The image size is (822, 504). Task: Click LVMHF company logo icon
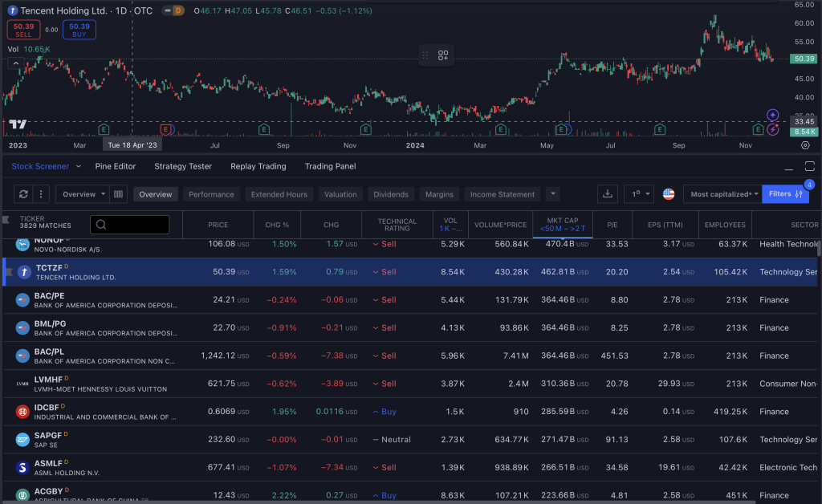click(22, 384)
